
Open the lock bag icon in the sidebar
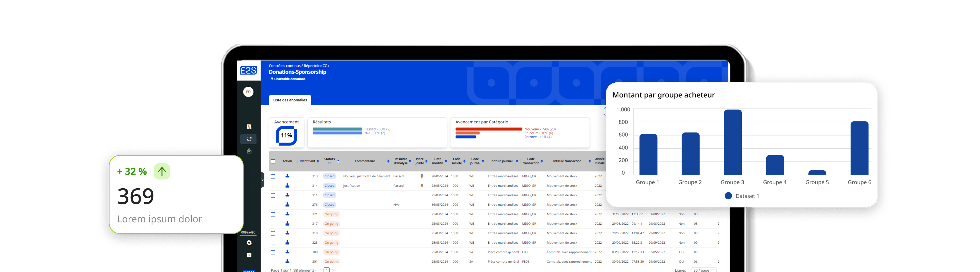click(x=249, y=151)
